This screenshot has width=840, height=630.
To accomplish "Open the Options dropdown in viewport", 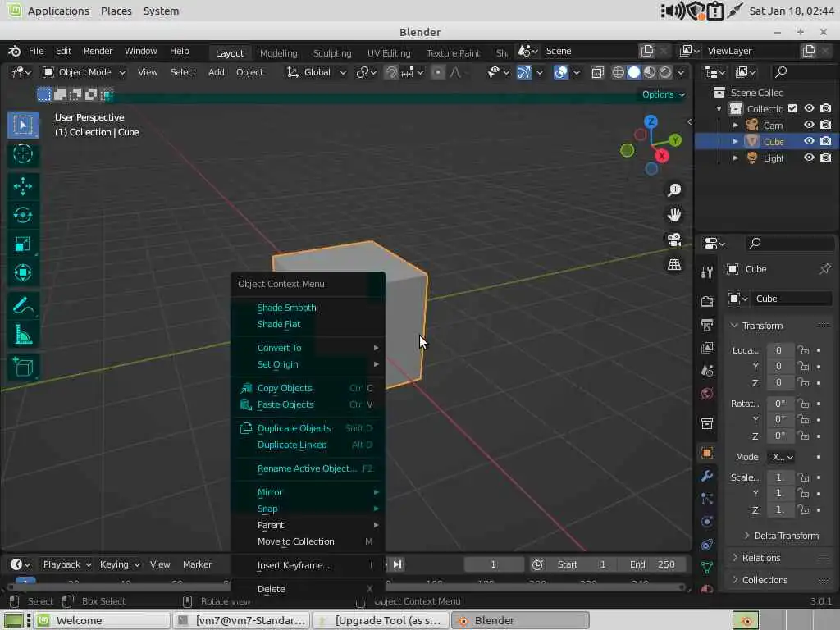I will 663,94.
